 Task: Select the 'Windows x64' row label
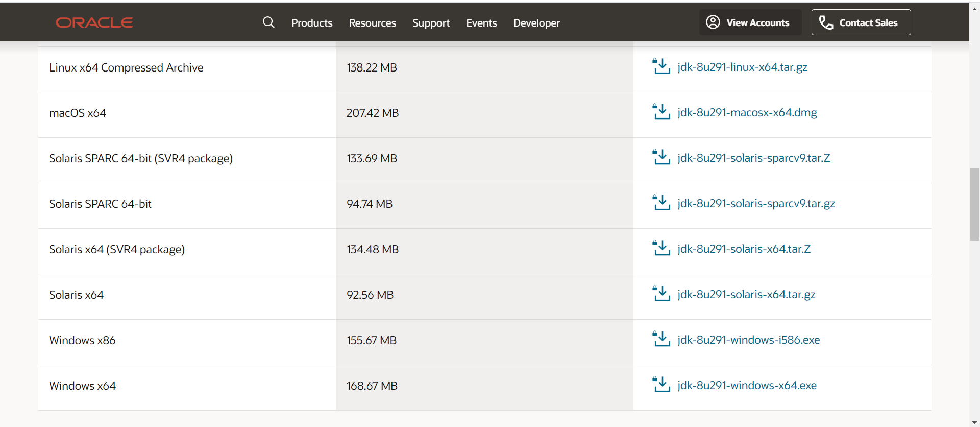(82, 386)
